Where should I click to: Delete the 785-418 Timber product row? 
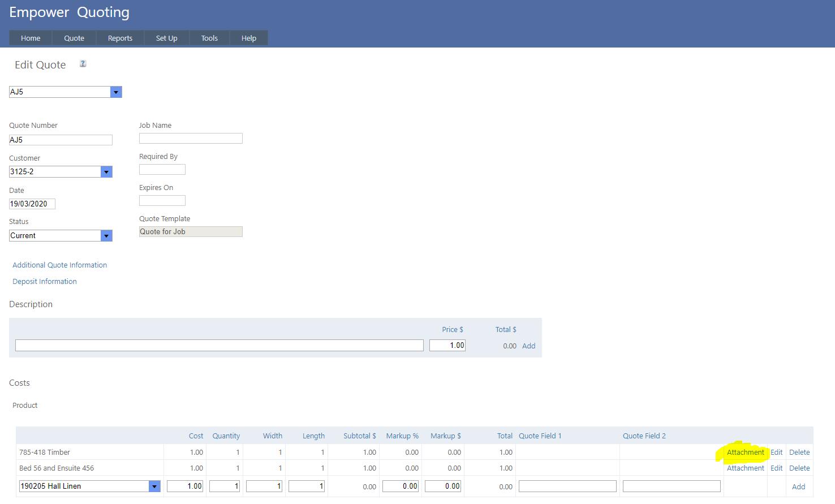click(799, 453)
